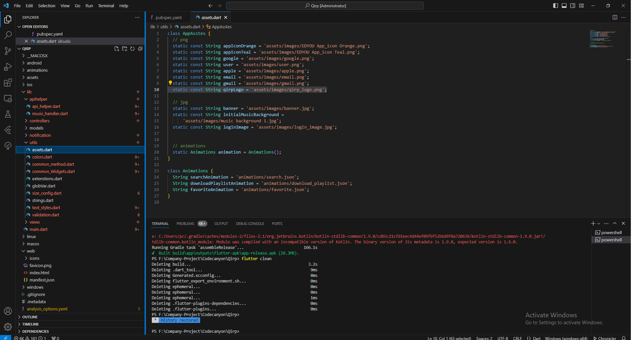Expand the OUTLINE section

point(30,317)
